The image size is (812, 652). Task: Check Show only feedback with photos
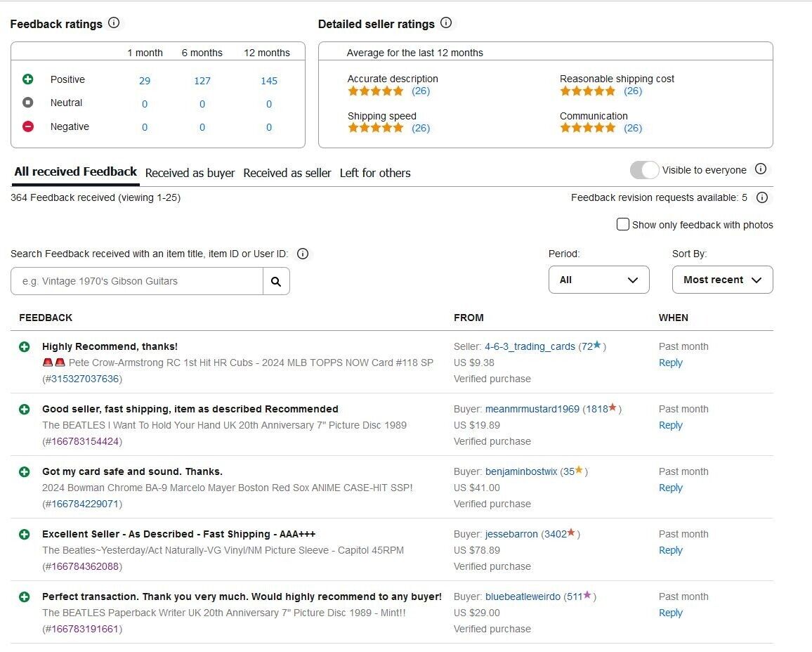pyautogui.click(x=622, y=224)
